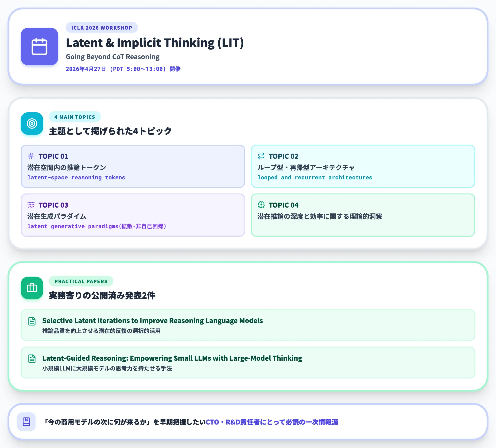Click the document icon for Latent-Guided Reasoning paper
The image size is (496, 448).
(x=32, y=359)
